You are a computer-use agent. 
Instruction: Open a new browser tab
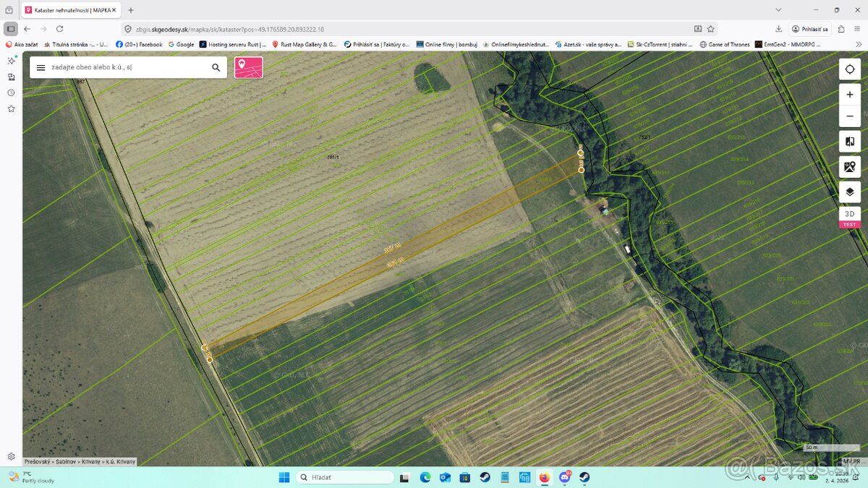coord(131,10)
